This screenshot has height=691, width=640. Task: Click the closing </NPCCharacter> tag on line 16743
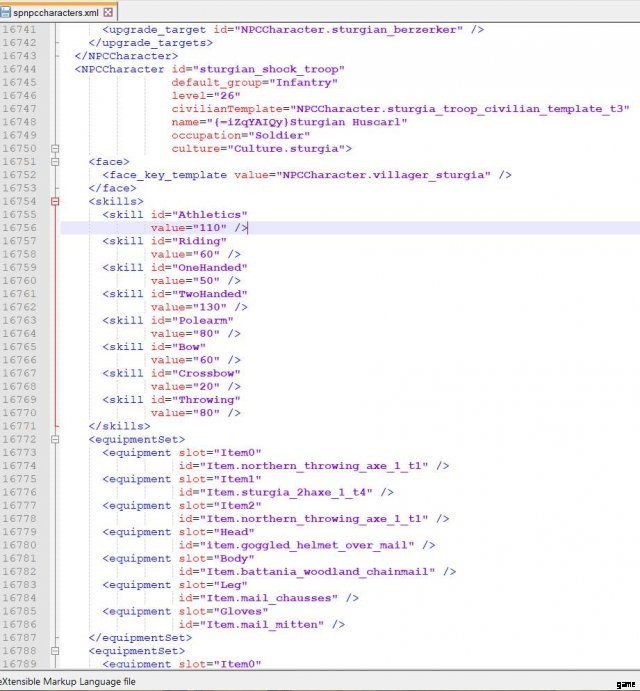click(127, 56)
